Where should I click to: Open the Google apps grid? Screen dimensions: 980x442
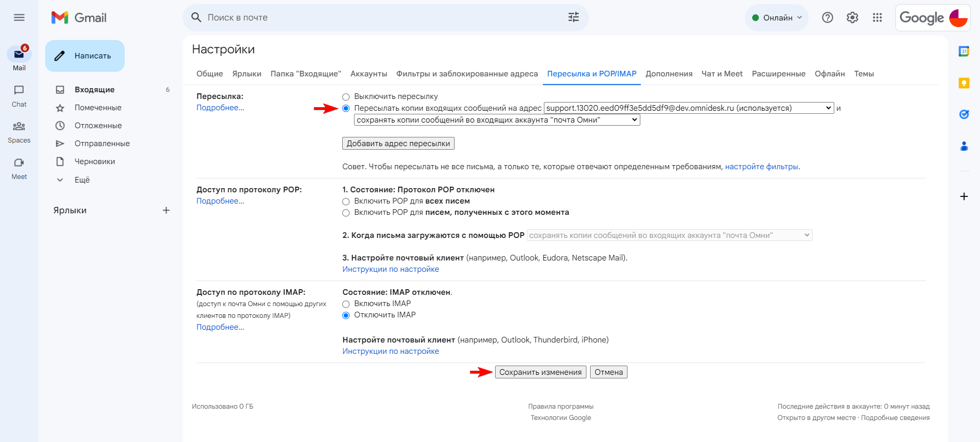(x=877, y=17)
